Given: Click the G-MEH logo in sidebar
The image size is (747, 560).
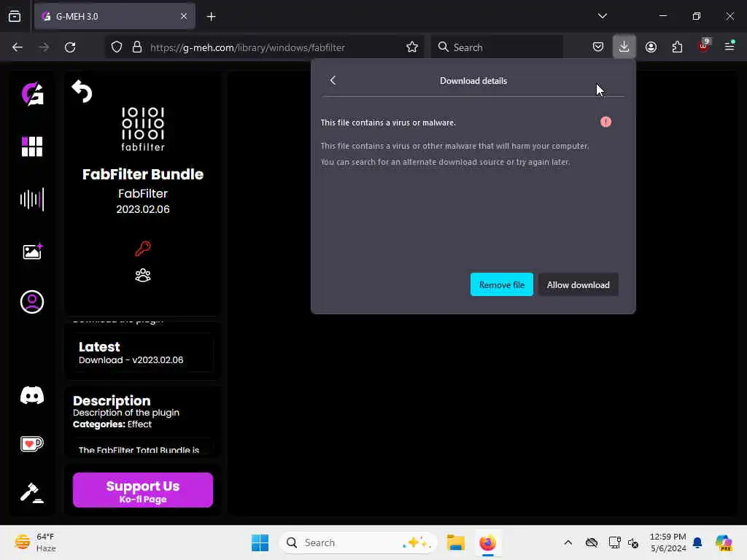Looking at the screenshot, I should [x=32, y=94].
